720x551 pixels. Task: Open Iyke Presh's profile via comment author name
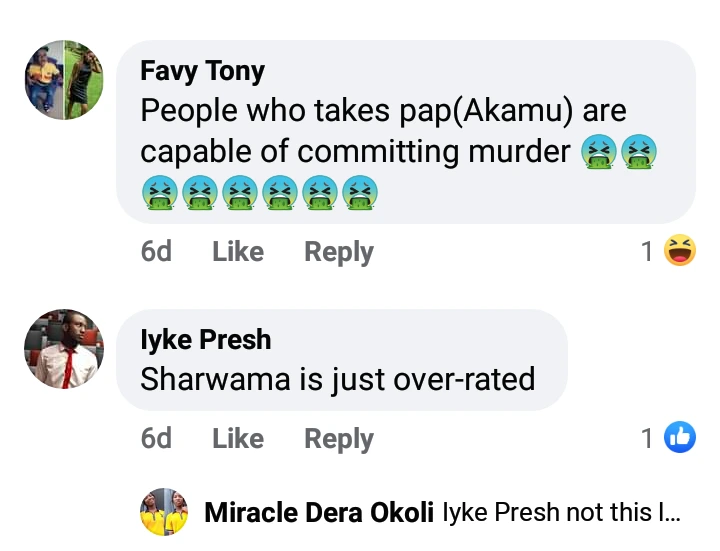(205, 340)
